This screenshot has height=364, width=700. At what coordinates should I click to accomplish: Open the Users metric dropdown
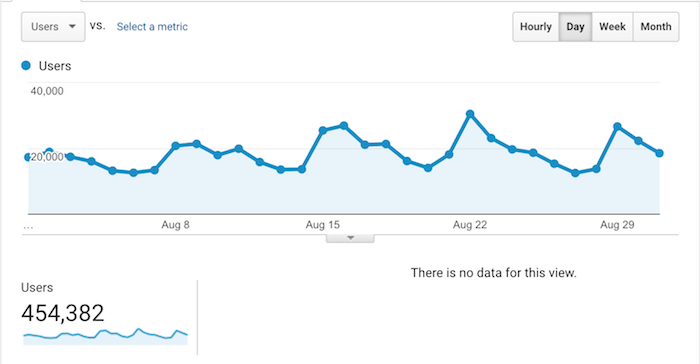point(53,27)
